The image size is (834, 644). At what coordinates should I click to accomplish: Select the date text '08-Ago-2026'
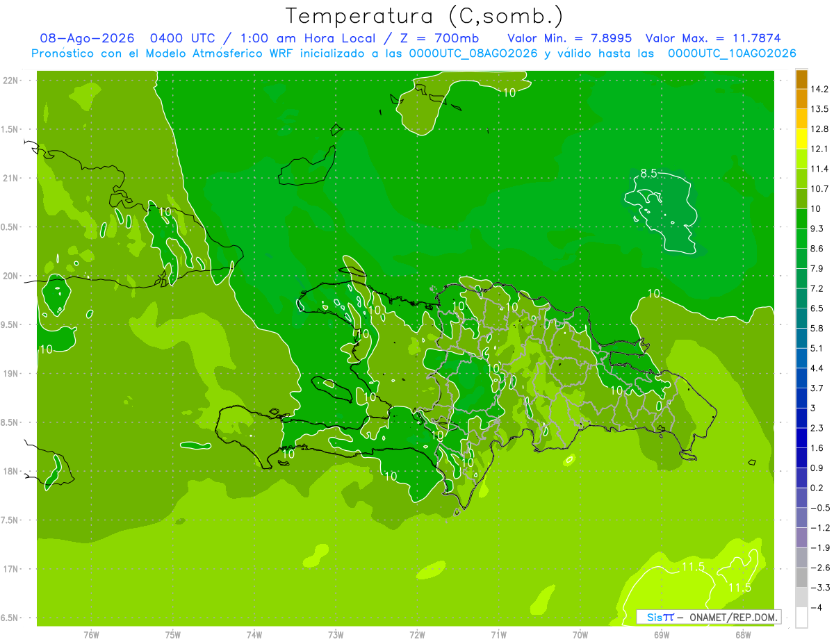[87, 38]
